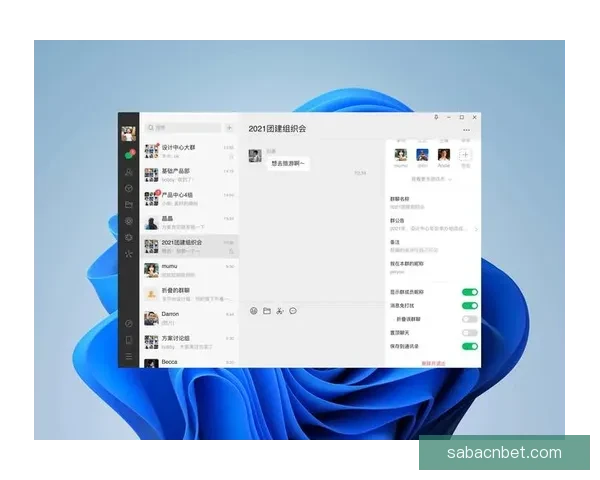Open chat history bubble icon

(x=294, y=311)
